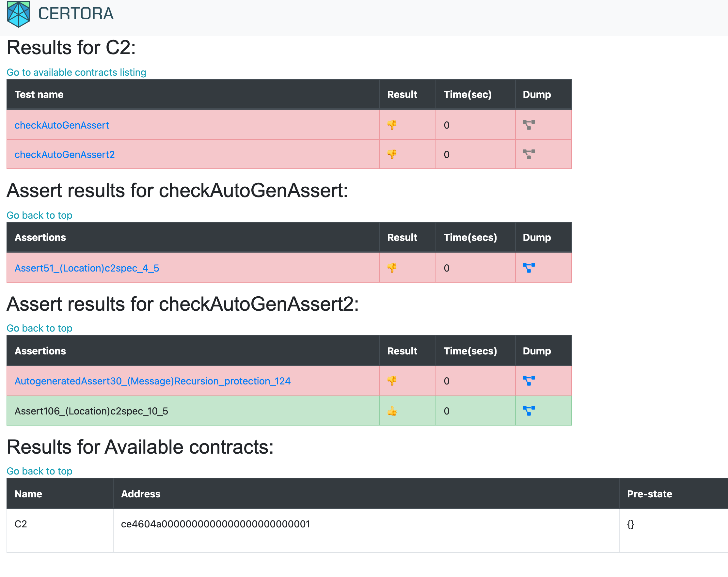Screen dimensions: 728x577
Task: Open Assert51_(Location)c2spec_4_5 assertion link
Action: point(87,268)
